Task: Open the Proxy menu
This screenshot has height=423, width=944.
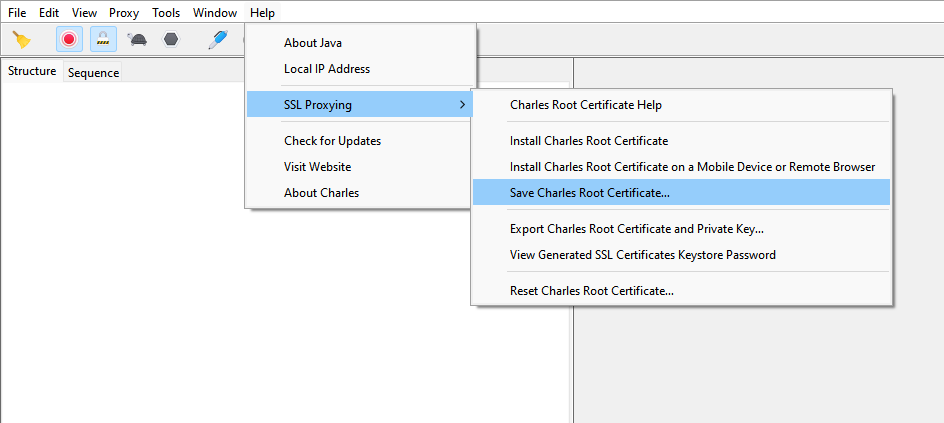Action: [124, 13]
